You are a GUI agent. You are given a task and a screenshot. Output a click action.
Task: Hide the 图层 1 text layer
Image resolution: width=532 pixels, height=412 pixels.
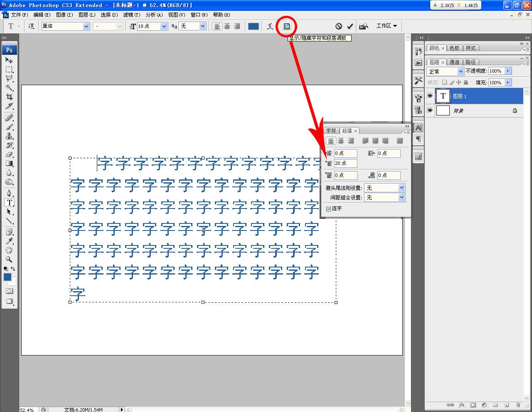(x=430, y=96)
